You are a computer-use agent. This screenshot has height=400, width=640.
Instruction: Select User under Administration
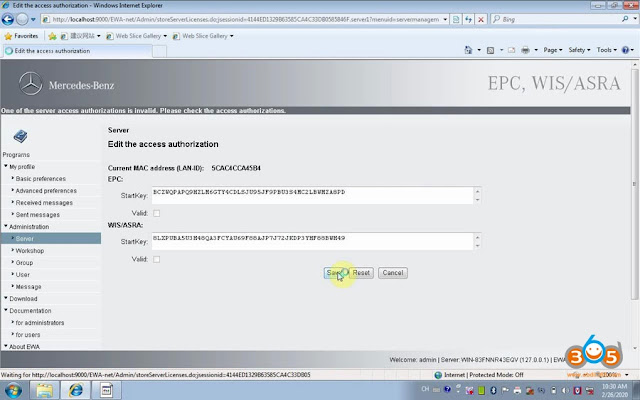pyautogui.click(x=22, y=275)
